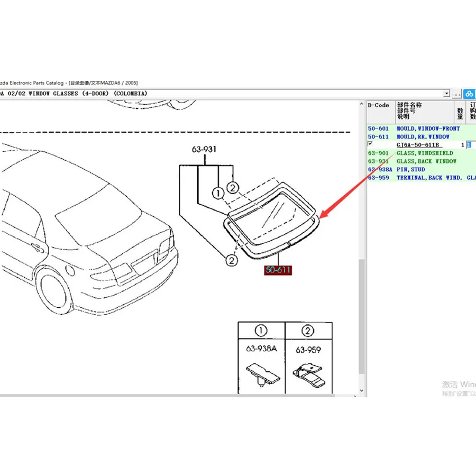Image resolution: width=476 pixels, height=476 pixels.
Task: Click the order quantity field showing 1
Action: pos(471,145)
